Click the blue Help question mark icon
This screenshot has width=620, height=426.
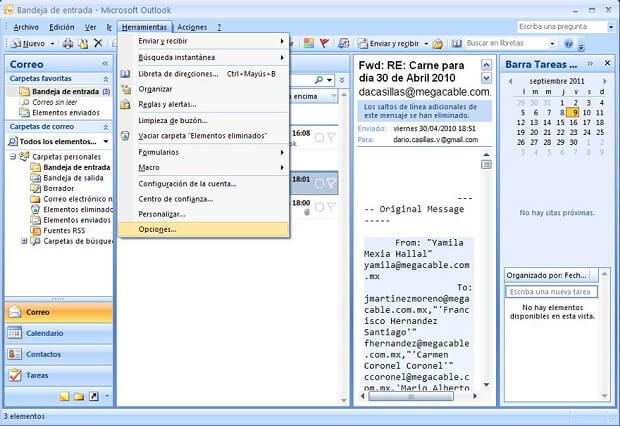coord(569,44)
